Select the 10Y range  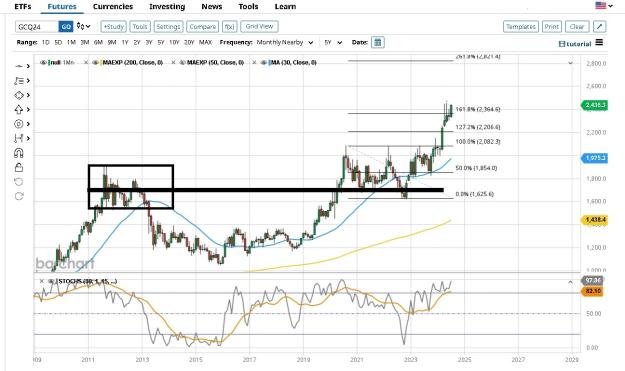pyautogui.click(x=174, y=42)
